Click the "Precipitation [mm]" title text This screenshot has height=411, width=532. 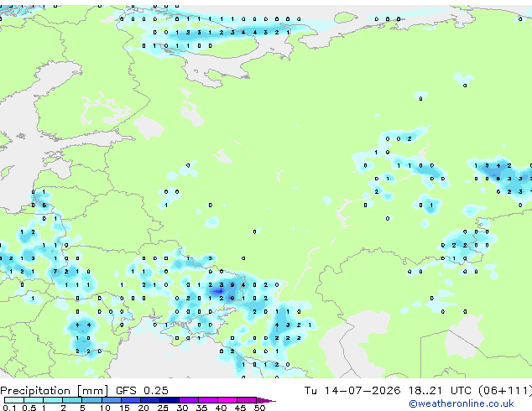pos(55,391)
